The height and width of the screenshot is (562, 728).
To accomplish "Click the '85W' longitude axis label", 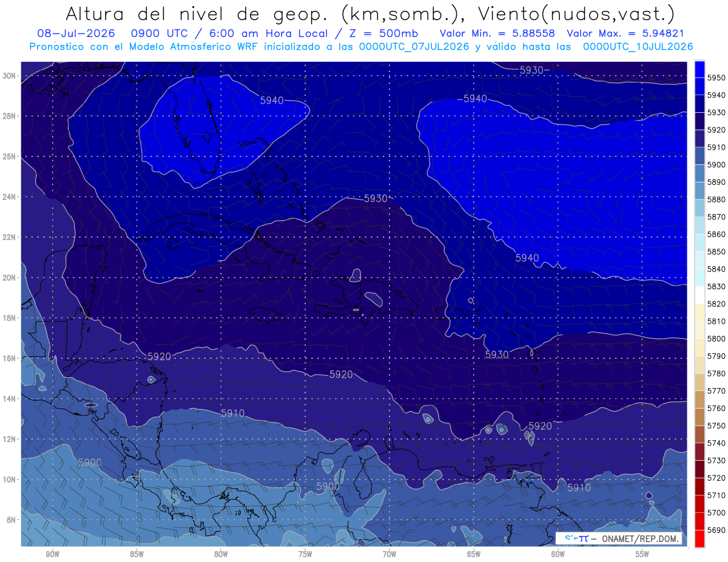I will click(136, 554).
